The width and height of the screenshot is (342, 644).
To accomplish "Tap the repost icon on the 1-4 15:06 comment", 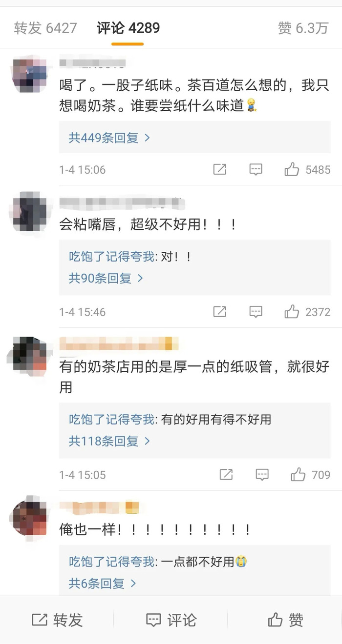I will tap(220, 169).
